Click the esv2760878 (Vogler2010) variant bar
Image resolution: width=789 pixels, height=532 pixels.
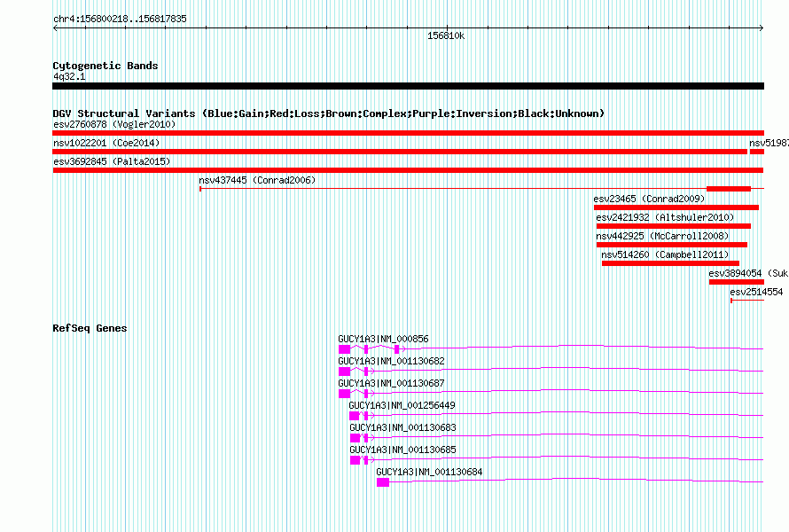pos(408,133)
